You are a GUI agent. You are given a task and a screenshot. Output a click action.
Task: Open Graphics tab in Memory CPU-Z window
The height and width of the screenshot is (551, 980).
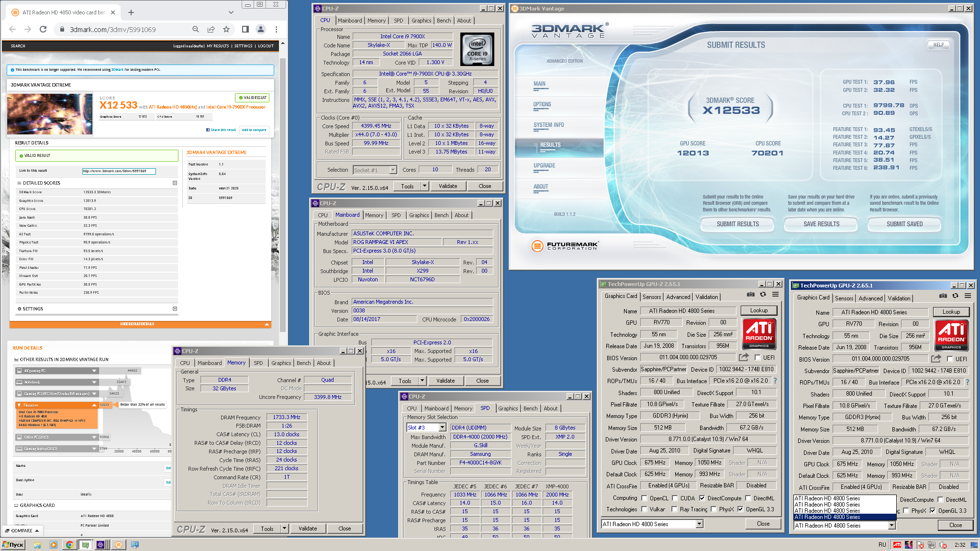click(x=281, y=363)
